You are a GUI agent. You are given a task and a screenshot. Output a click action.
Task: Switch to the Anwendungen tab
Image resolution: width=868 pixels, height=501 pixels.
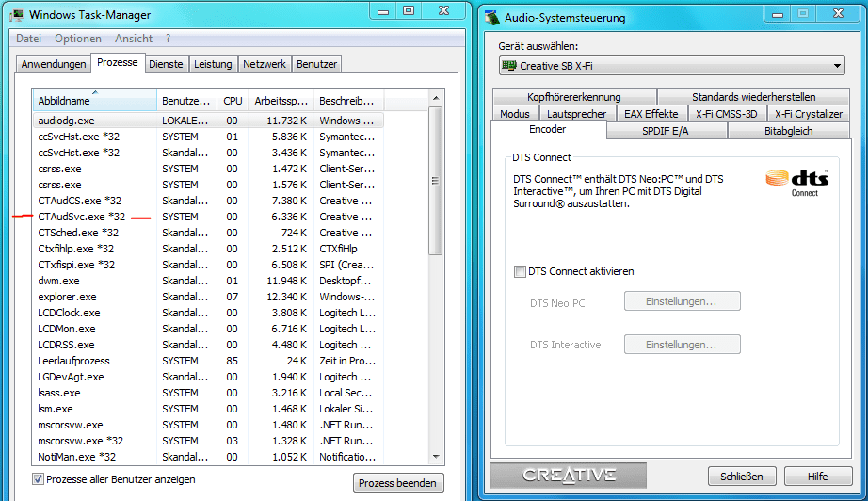tap(54, 64)
